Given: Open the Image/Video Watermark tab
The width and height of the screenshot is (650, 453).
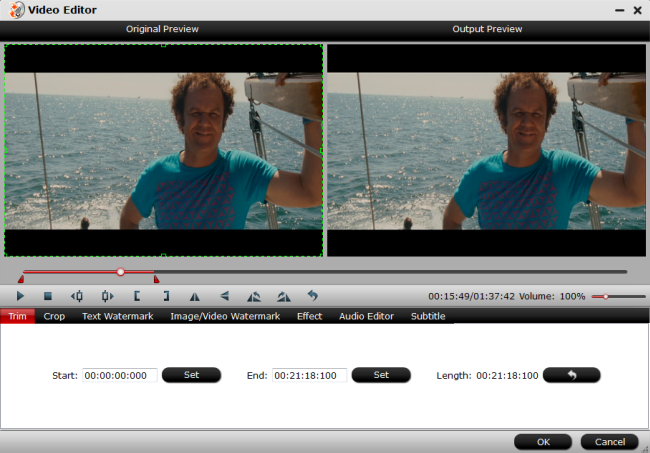Looking at the screenshot, I should 225,316.
